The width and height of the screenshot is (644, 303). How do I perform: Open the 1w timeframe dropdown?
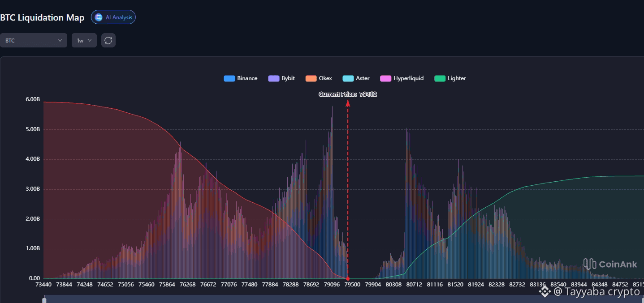click(x=84, y=40)
